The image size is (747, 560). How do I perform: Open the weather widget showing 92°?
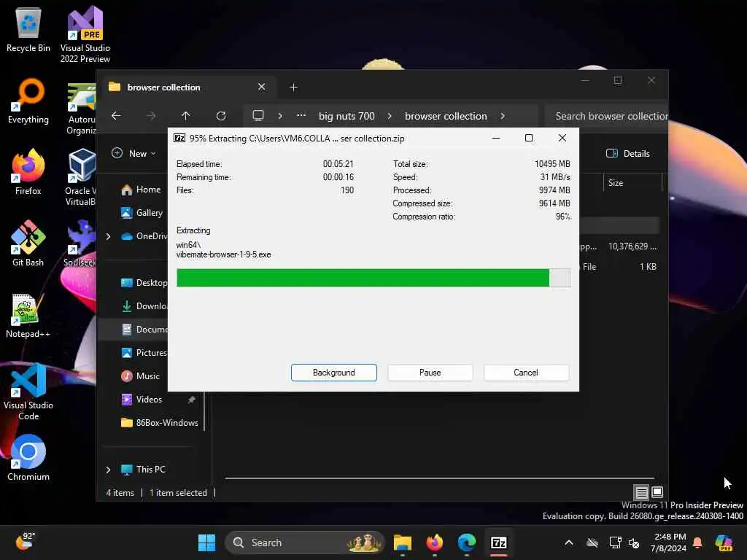[26, 542]
